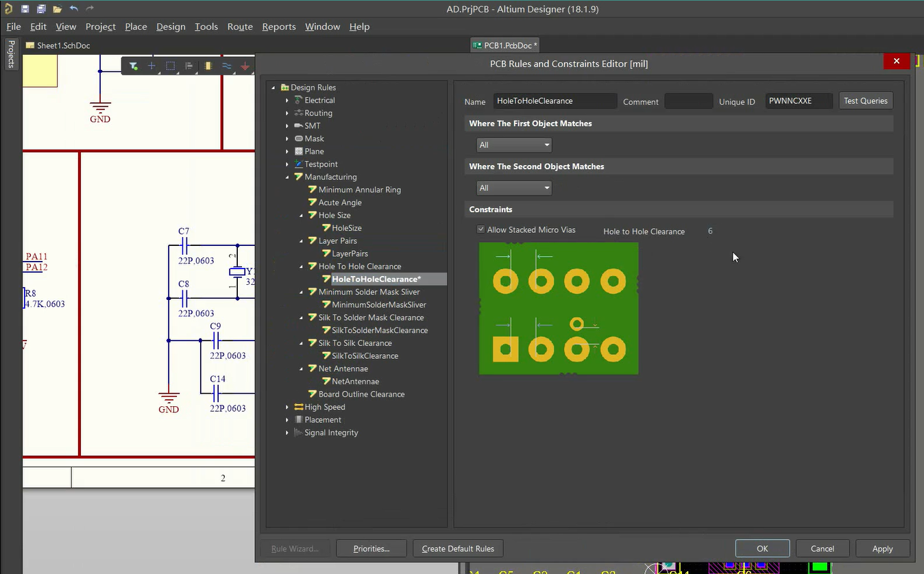Open the alignment tool on the active bar
924x574 pixels.
tap(189, 66)
